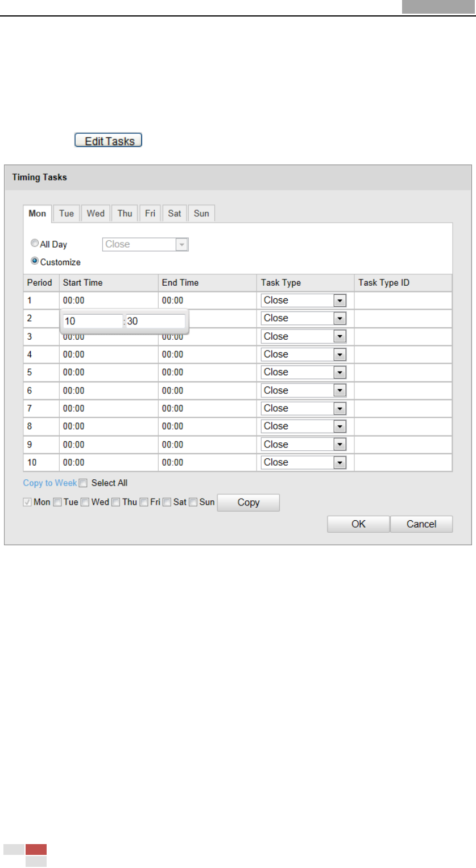Viewport: 476px width, 868px height.
Task: Check the Sun copy checkbox
Action: click(x=193, y=503)
